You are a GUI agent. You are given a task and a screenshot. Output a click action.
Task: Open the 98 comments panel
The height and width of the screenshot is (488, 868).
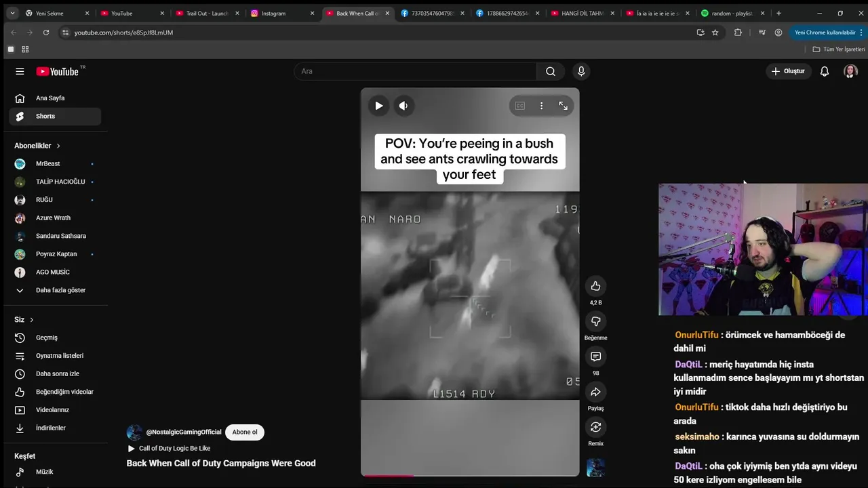tap(595, 357)
